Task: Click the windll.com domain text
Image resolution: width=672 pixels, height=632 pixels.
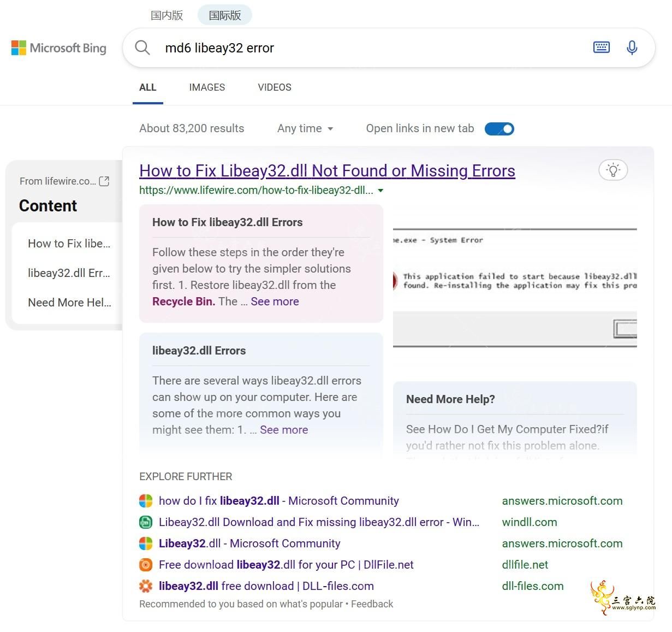Action: [x=530, y=522]
